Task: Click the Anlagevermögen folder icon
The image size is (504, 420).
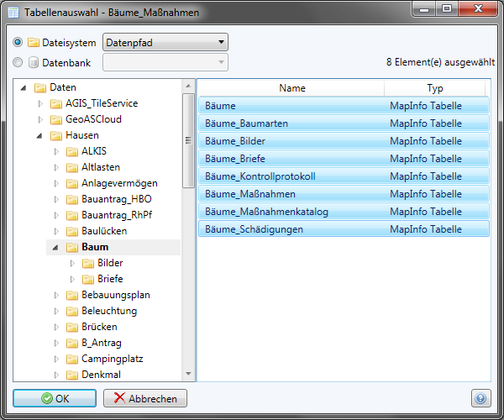Action: pos(72,183)
